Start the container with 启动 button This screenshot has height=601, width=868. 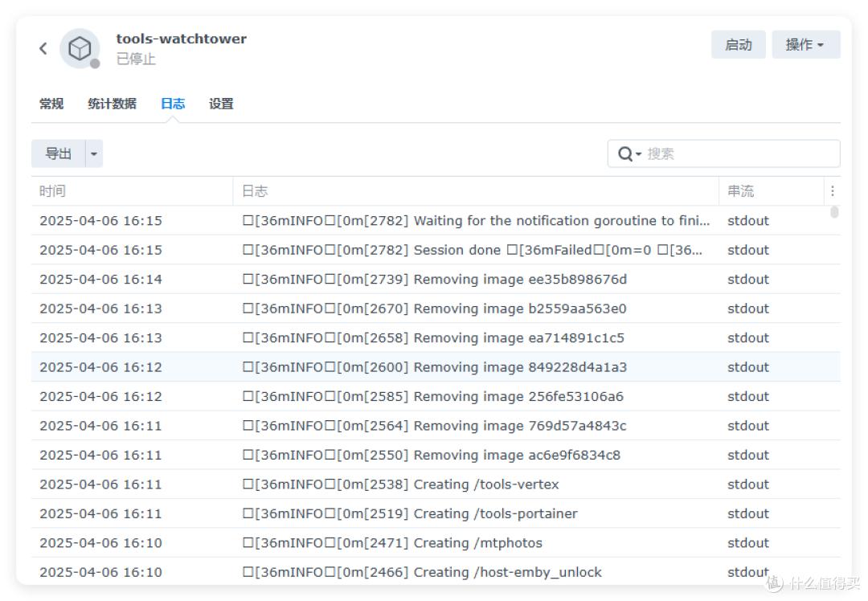coord(739,44)
